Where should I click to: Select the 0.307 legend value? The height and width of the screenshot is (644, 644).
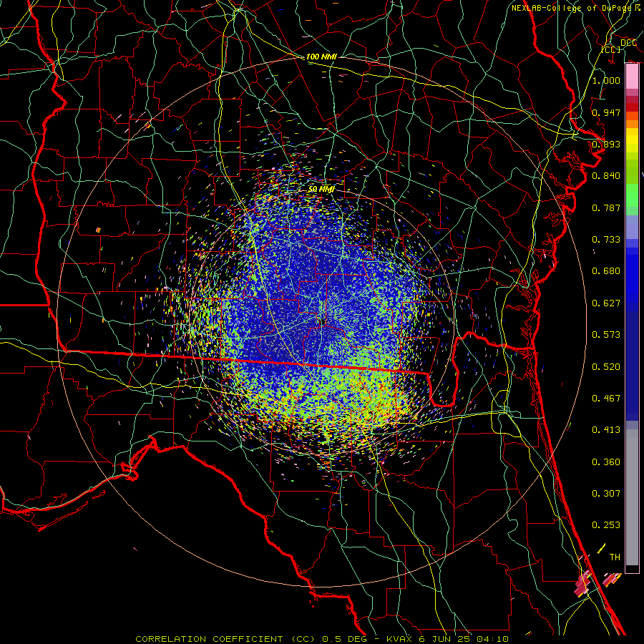point(606,493)
